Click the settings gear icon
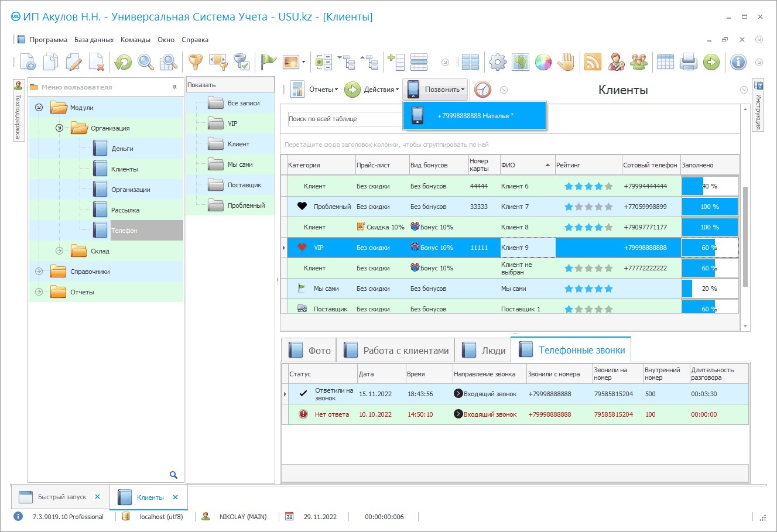The image size is (777, 532). pyautogui.click(x=498, y=62)
